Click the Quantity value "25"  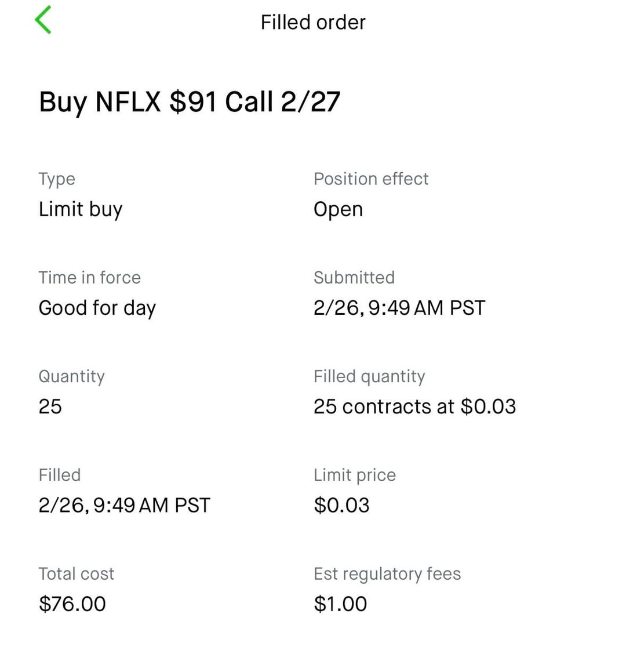50,406
